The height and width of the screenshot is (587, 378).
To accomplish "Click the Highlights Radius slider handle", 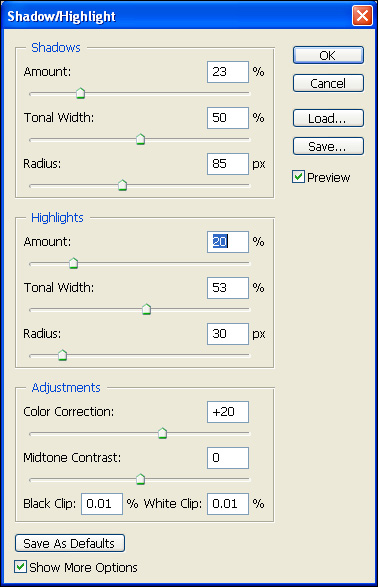I will pyautogui.click(x=63, y=355).
